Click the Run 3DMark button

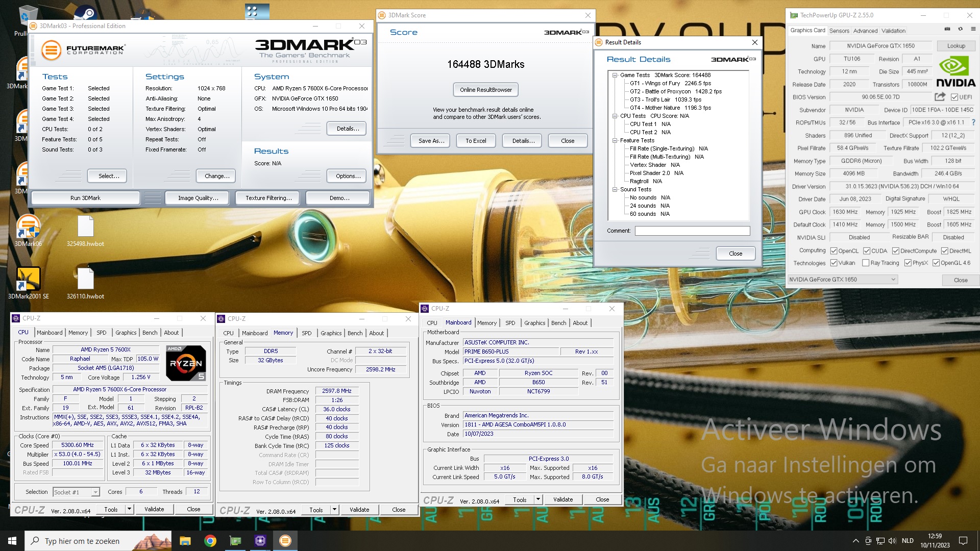point(85,198)
